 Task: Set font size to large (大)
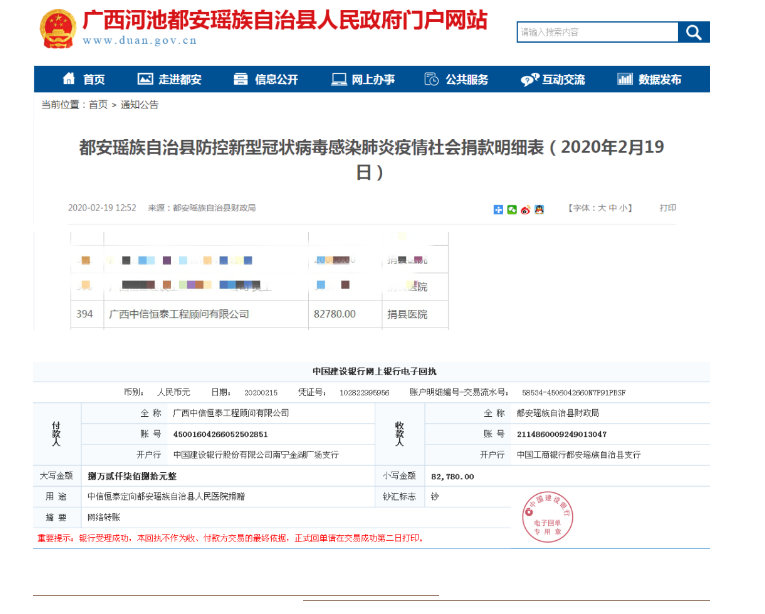coord(602,208)
